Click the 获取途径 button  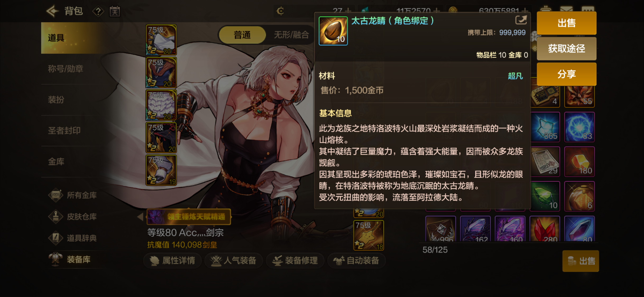pyautogui.click(x=566, y=49)
